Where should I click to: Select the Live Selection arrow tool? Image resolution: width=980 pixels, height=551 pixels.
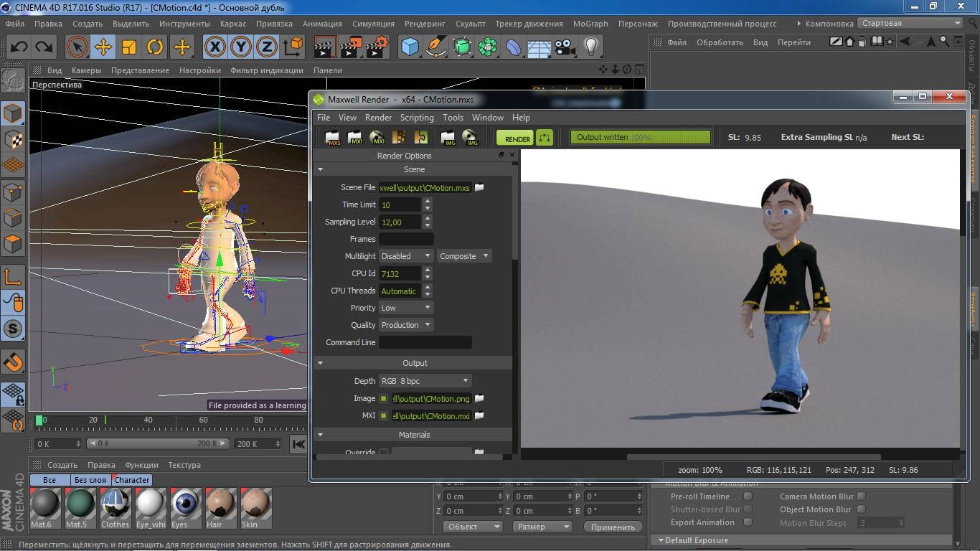77,47
